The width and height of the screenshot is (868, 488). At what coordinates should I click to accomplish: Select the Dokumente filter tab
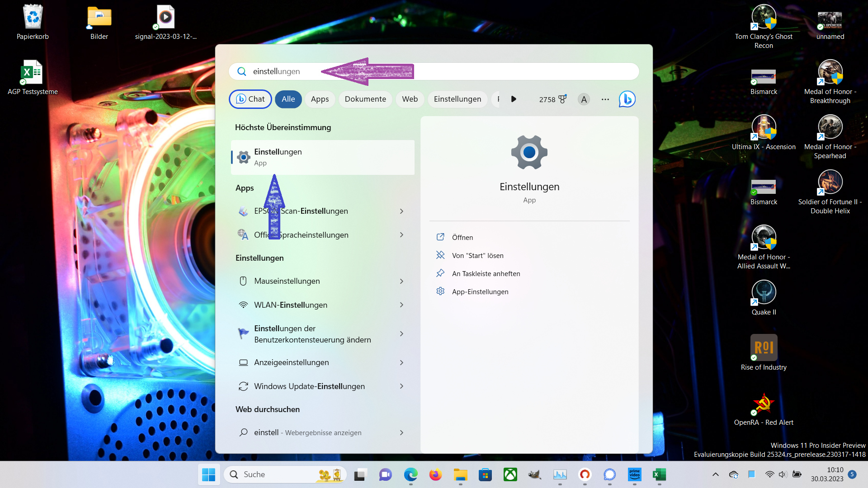365,99
